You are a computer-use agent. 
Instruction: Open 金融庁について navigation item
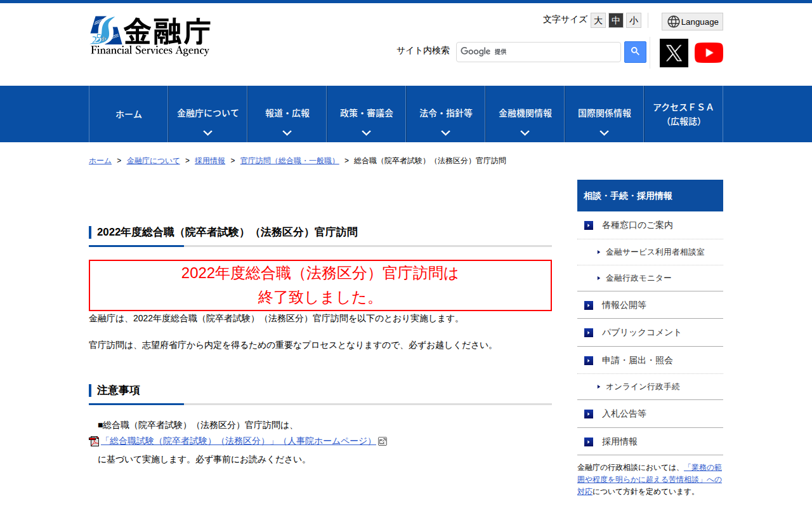click(208, 113)
